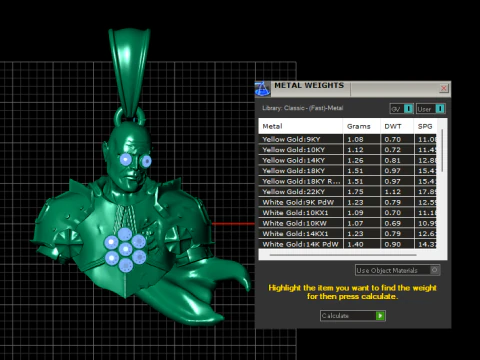The height and width of the screenshot is (360, 480).
Task: Toggle the GV switch
Action: [x=402, y=109]
